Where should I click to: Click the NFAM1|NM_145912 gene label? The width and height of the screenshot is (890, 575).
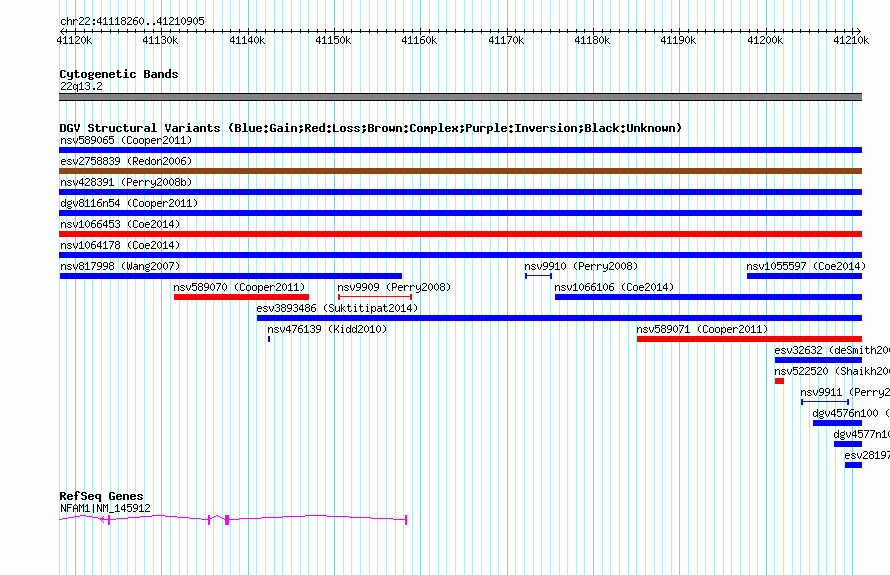(105, 509)
